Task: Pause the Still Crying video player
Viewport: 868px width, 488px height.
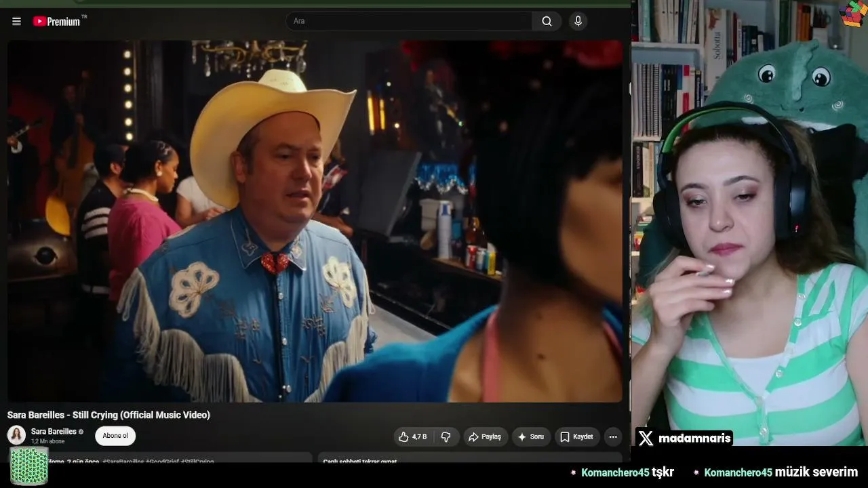Action: click(x=315, y=221)
